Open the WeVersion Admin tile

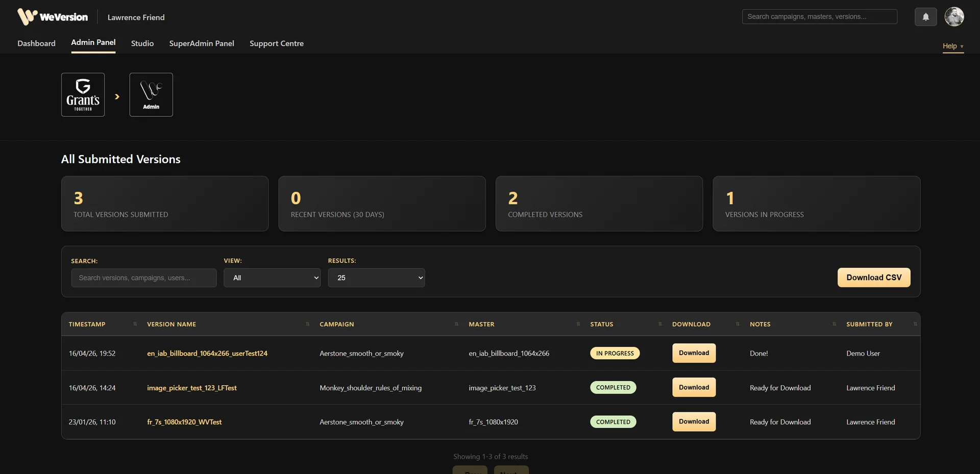click(151, 94)
